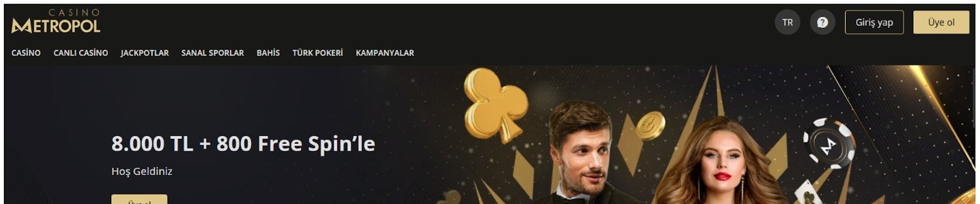Click the Hoş Geldiniz welcome text
Screen dimensions: 980x204
point(142,171)
